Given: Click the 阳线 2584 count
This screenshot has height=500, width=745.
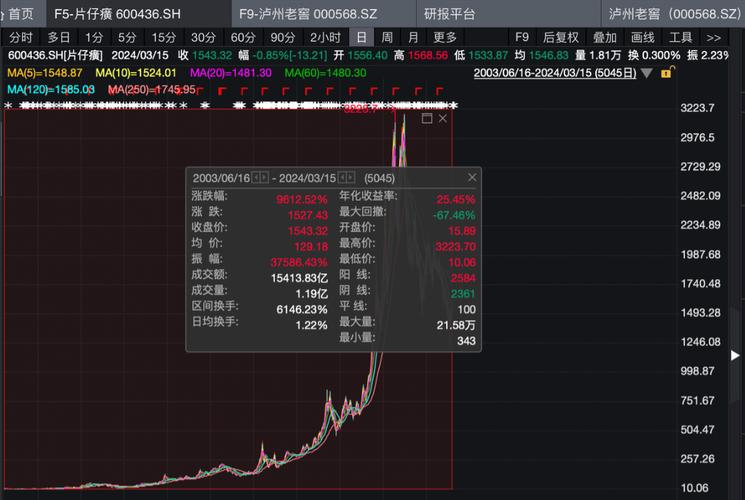Looking at the screenshot, I should (x=463, y=278).
